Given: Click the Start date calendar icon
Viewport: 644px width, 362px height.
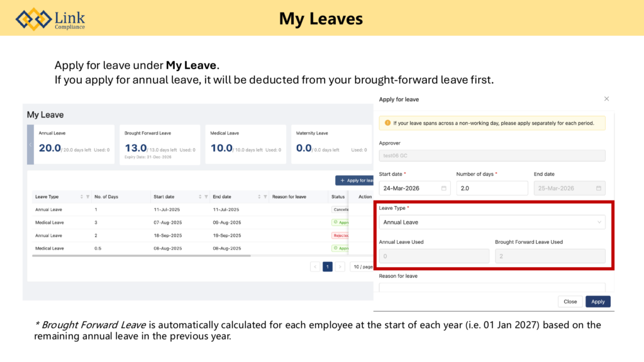Looking at the screenshot, I should click(x=443, y=188).
